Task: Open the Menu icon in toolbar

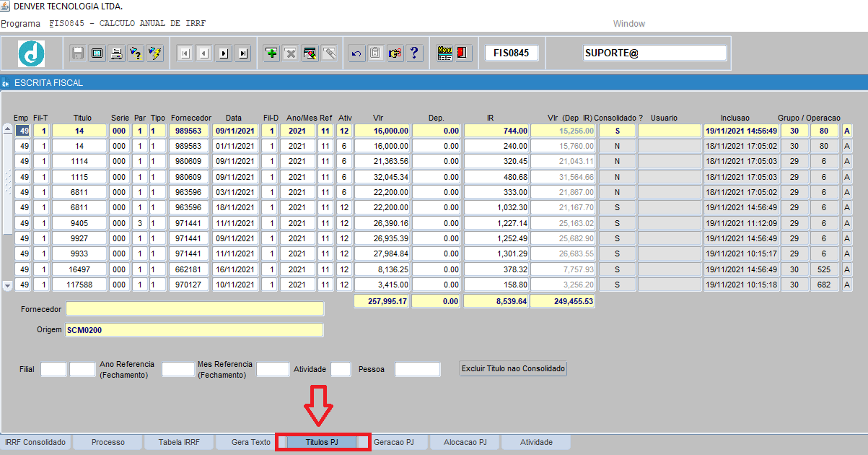Action: pyautogui.click(x=444, y=53)
